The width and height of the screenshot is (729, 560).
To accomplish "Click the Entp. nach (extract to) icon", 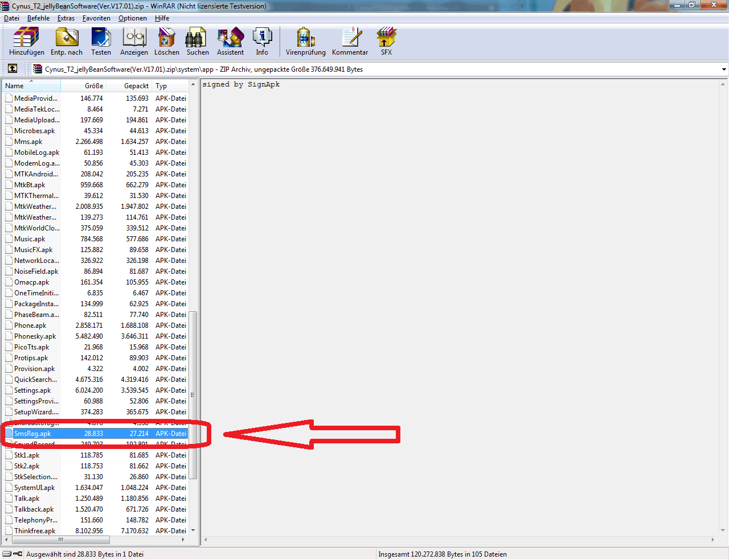I will pos(67,42).
